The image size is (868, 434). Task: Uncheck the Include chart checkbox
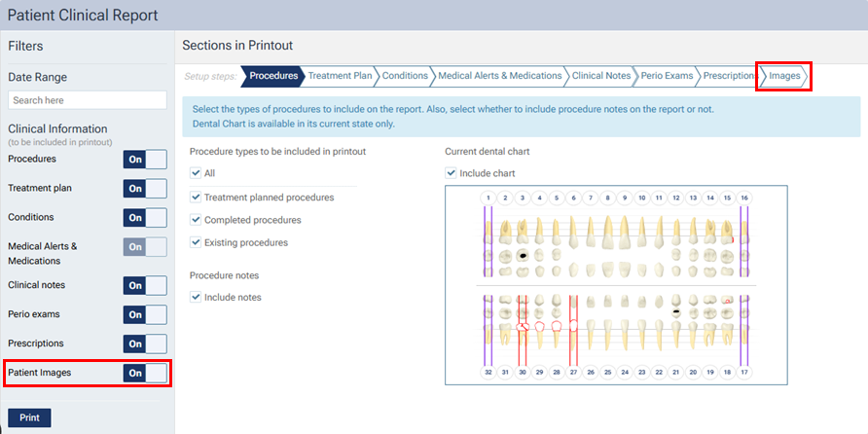point(451,173)
